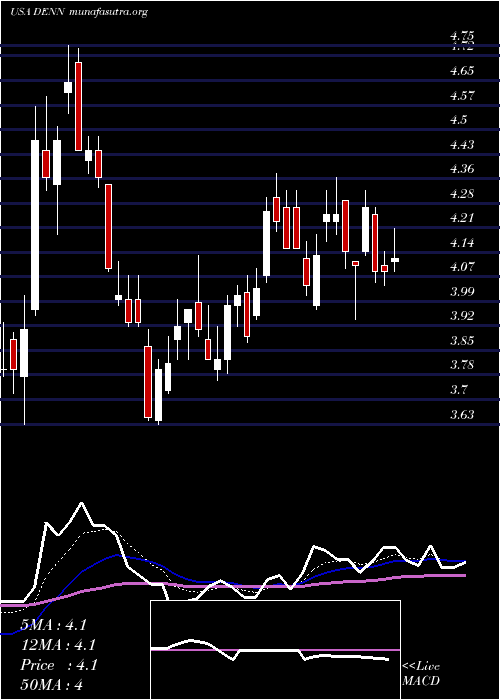500x700 pixels.
Task: Click the '12MA : 4.1' legend text
Action: 58,645
